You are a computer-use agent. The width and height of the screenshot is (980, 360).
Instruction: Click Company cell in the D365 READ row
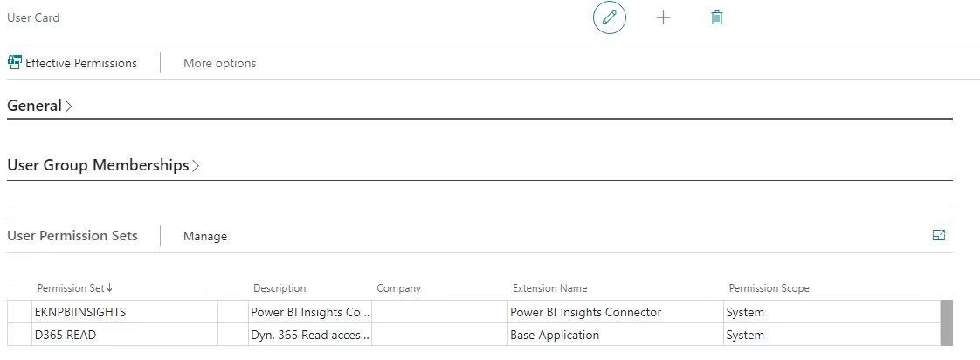coord(439,335)
